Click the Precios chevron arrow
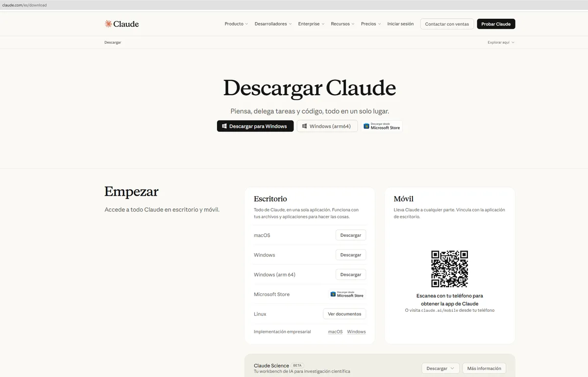 pos(379,24)
